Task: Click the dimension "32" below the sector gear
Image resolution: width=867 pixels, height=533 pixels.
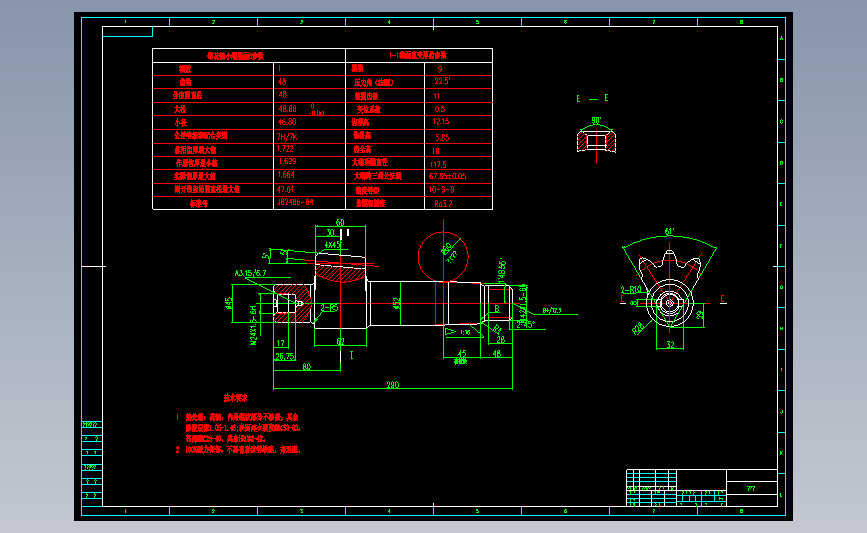Action: (670, 345)
